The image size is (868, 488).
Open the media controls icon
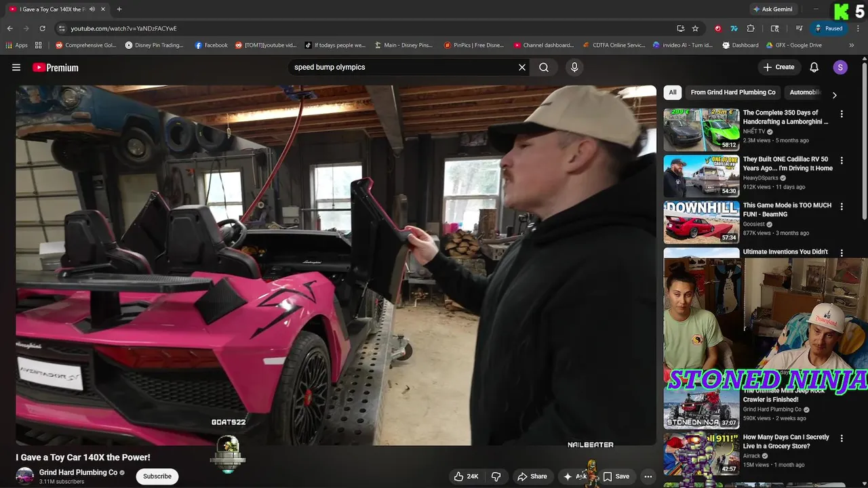click(800, 28)
